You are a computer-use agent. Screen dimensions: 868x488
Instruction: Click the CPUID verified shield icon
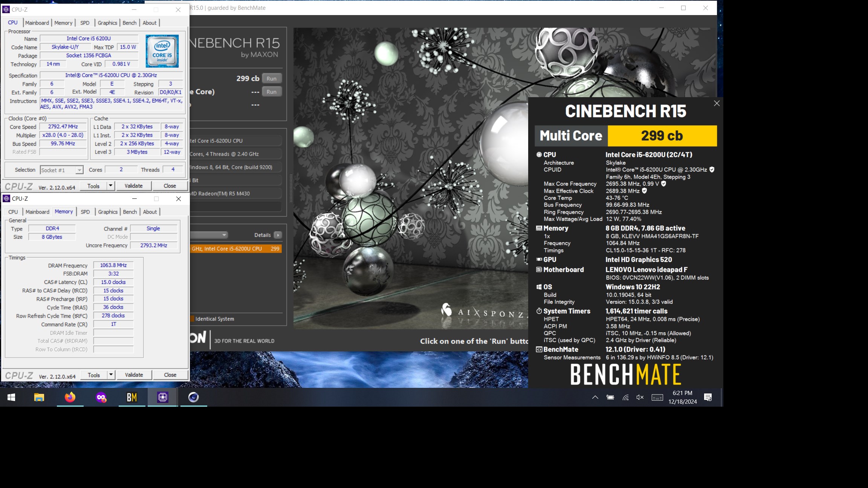(x=712, y=169)
